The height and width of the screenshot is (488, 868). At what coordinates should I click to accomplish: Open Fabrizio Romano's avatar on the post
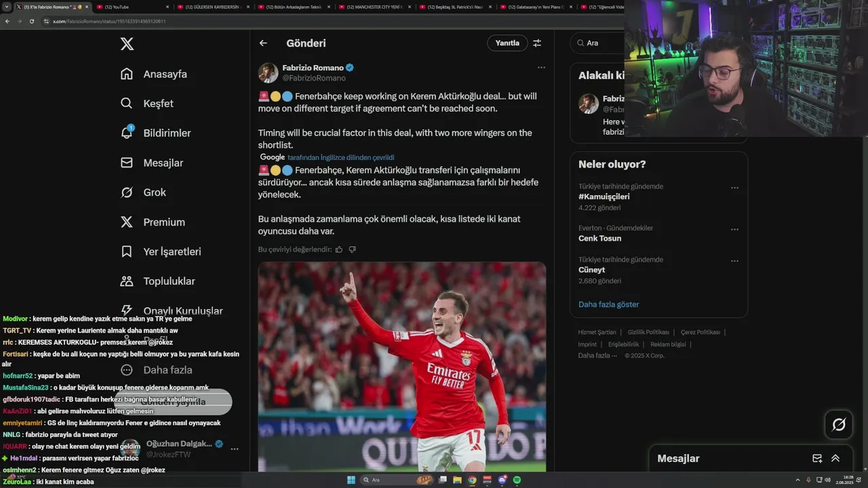tap(269, 73)
